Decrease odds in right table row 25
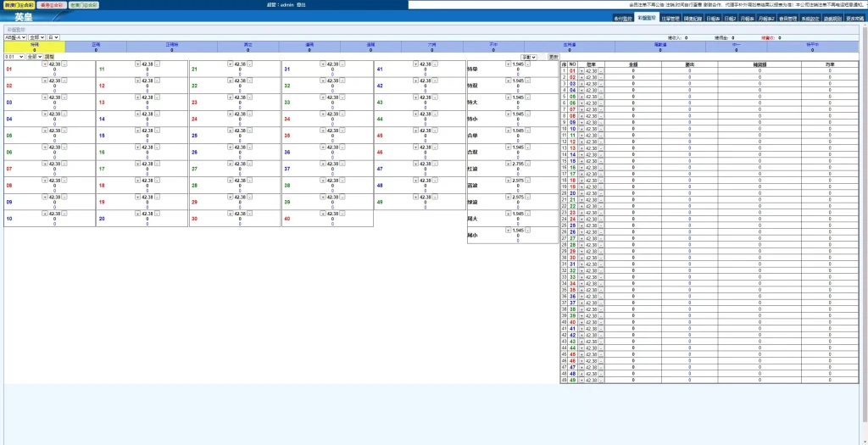The height and width of the screenshot is (445, 868). 601,225
